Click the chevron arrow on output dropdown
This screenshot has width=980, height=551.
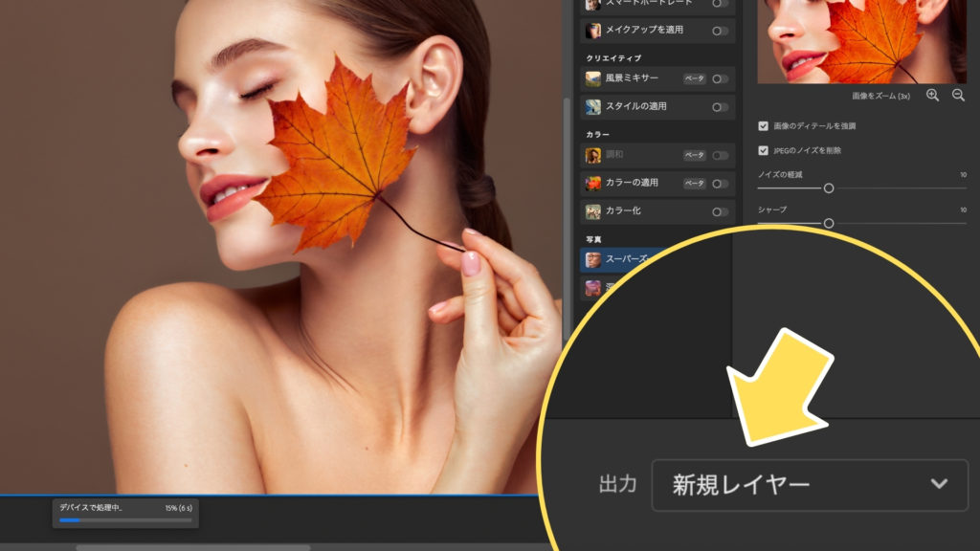[939, 484]
